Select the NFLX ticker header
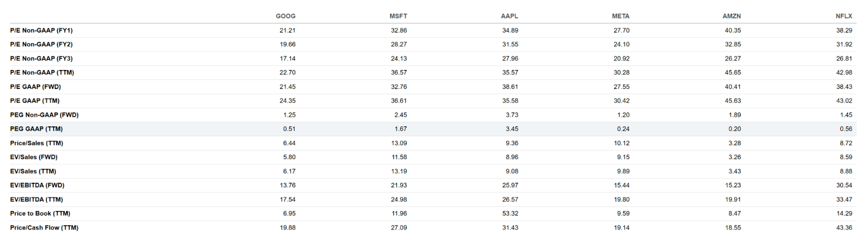 844,16
